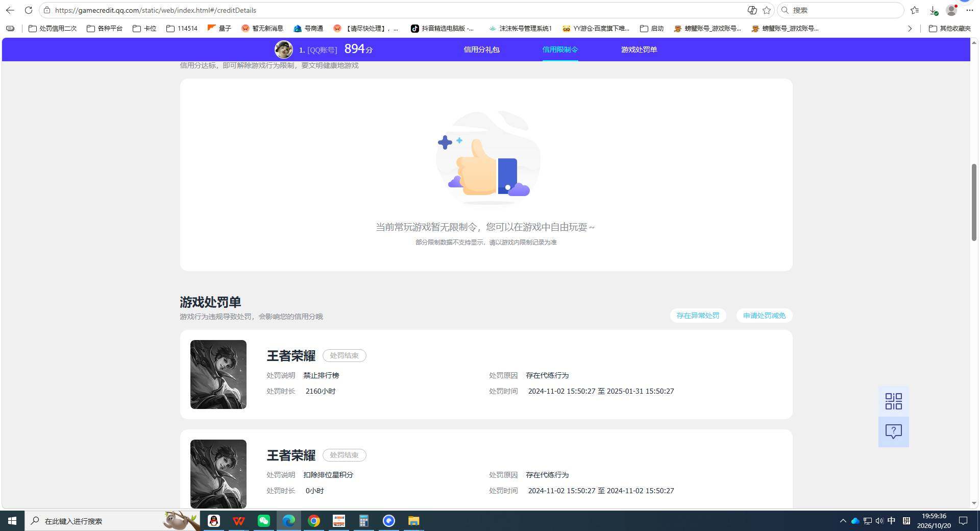Click hero thumbnail of 禁止排行榜 penalty
Screen dimensions: 980x531
[x=218, y=374]
